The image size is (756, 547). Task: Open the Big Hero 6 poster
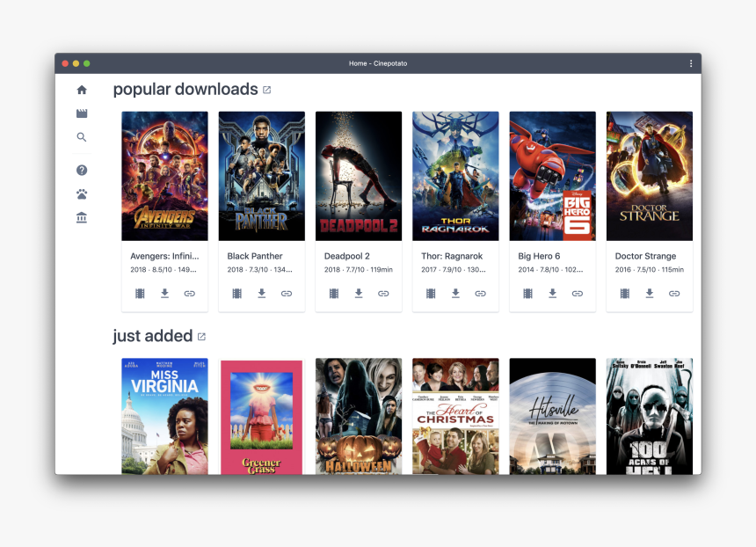(553, 176)
